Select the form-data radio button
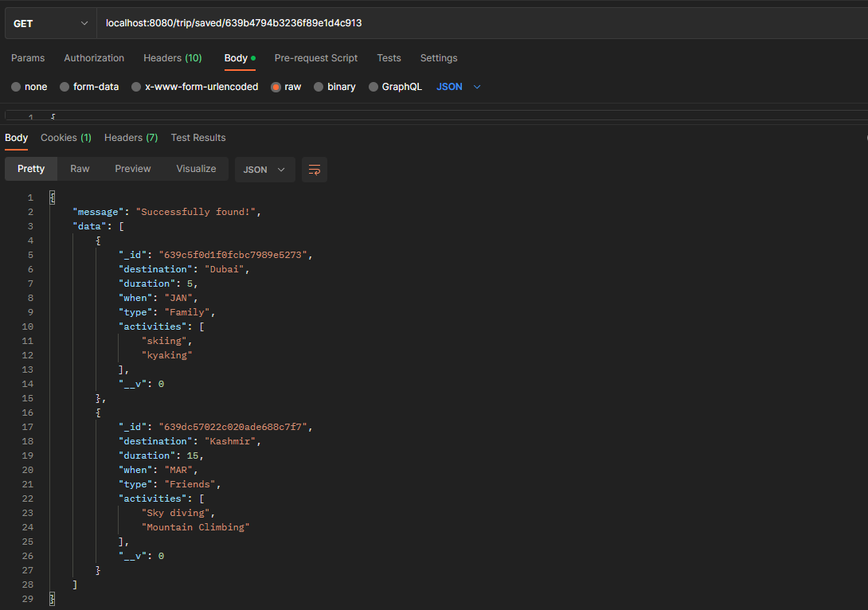The width and height of the screenshot is (868, 610). (65, 87)
